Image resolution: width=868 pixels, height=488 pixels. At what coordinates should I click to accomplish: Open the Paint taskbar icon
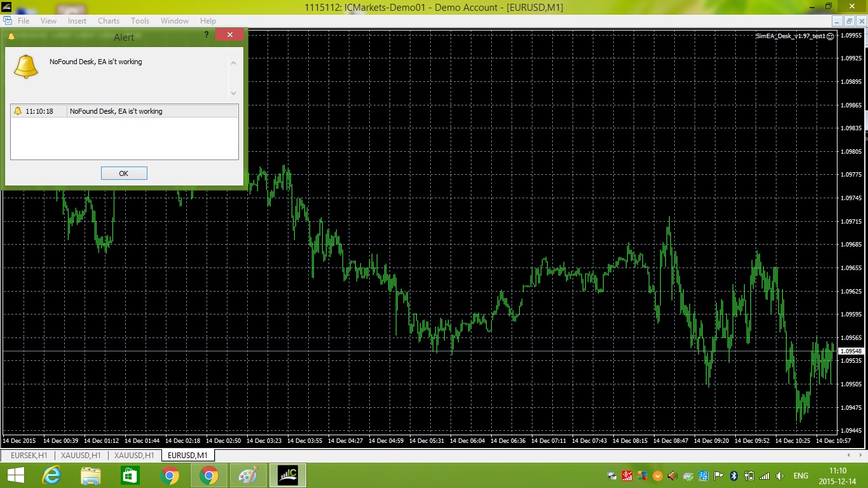pos(248,475)
